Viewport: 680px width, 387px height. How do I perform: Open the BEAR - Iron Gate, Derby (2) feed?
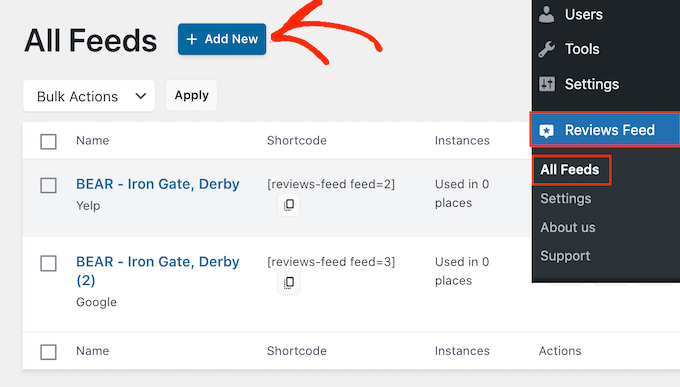157,271
